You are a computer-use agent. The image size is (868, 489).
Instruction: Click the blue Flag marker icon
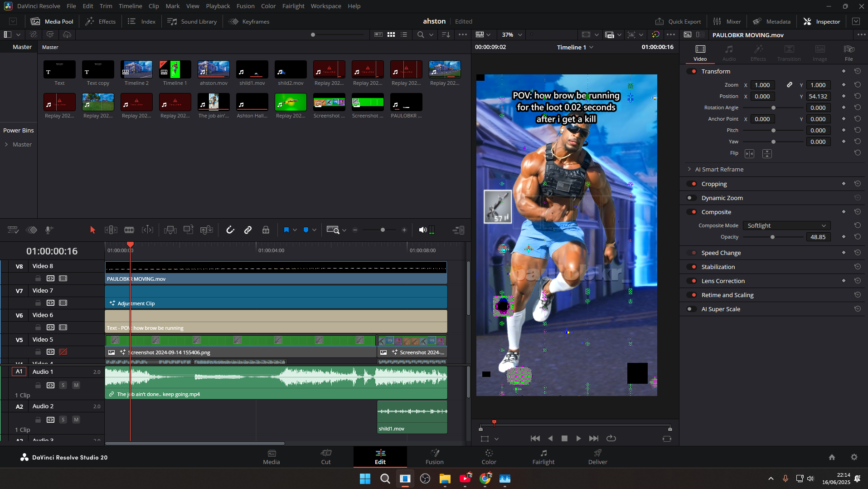(286, 230)
